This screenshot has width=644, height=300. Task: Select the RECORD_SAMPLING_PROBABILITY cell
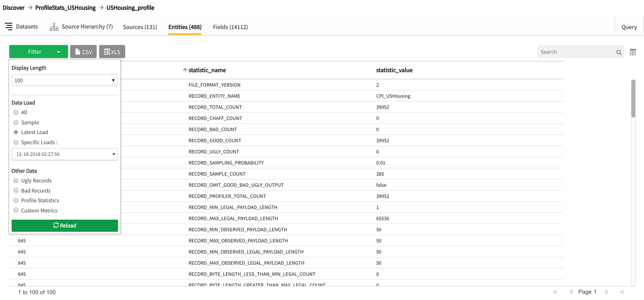226,163
